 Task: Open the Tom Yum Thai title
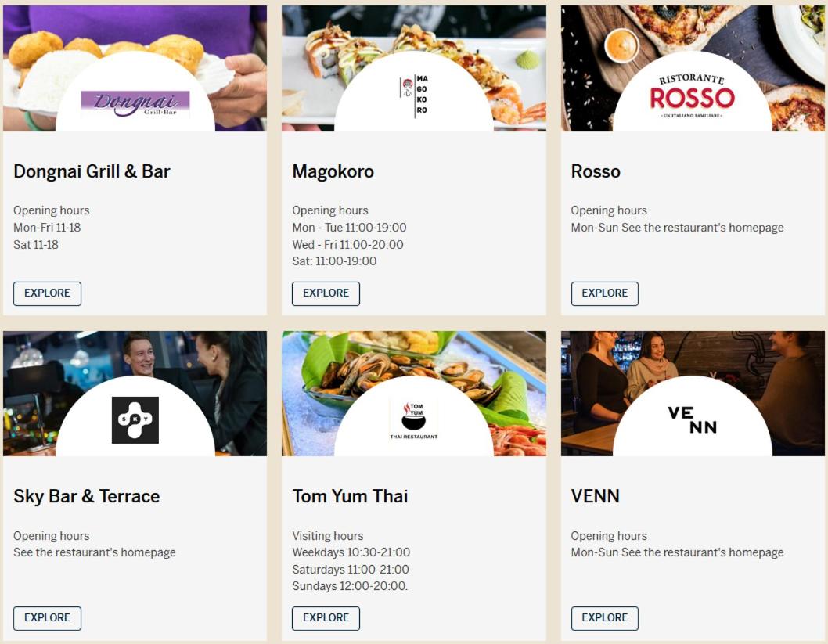(350, 496)
